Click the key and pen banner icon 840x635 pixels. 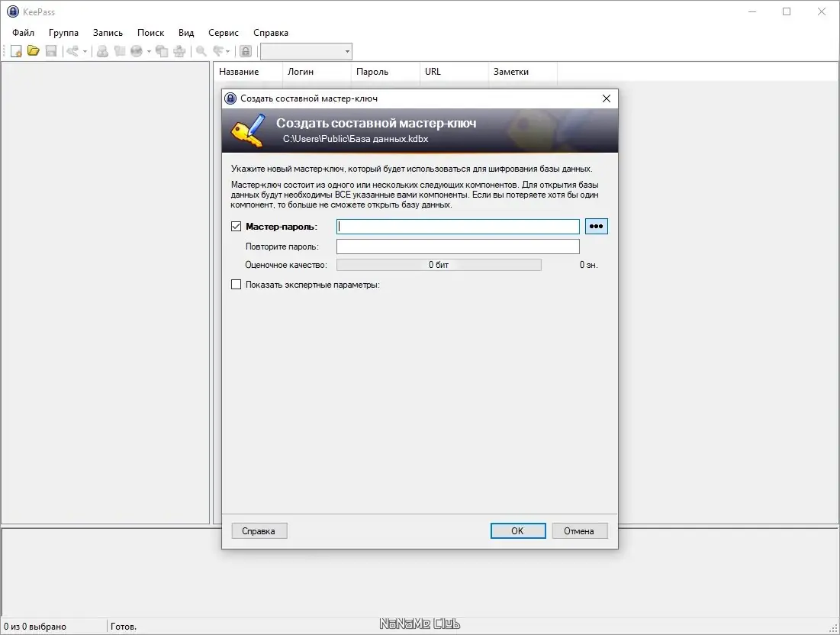[x=248, y=131]
